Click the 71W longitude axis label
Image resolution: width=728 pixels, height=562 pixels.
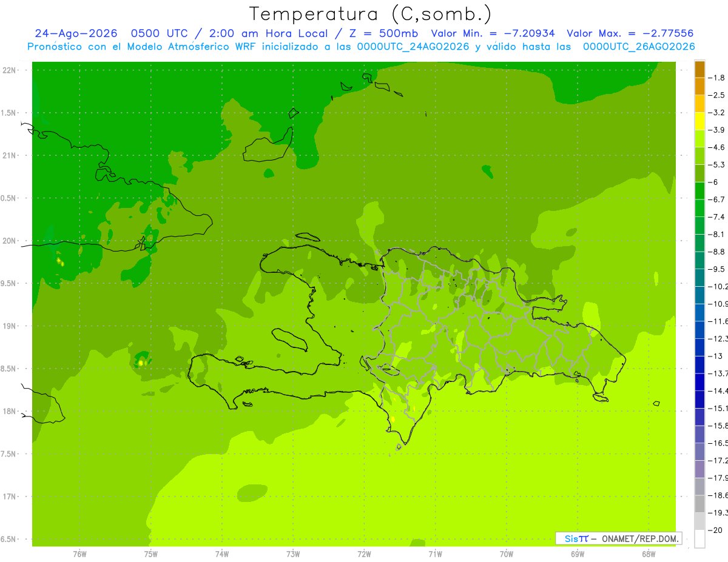pos(435,554)
